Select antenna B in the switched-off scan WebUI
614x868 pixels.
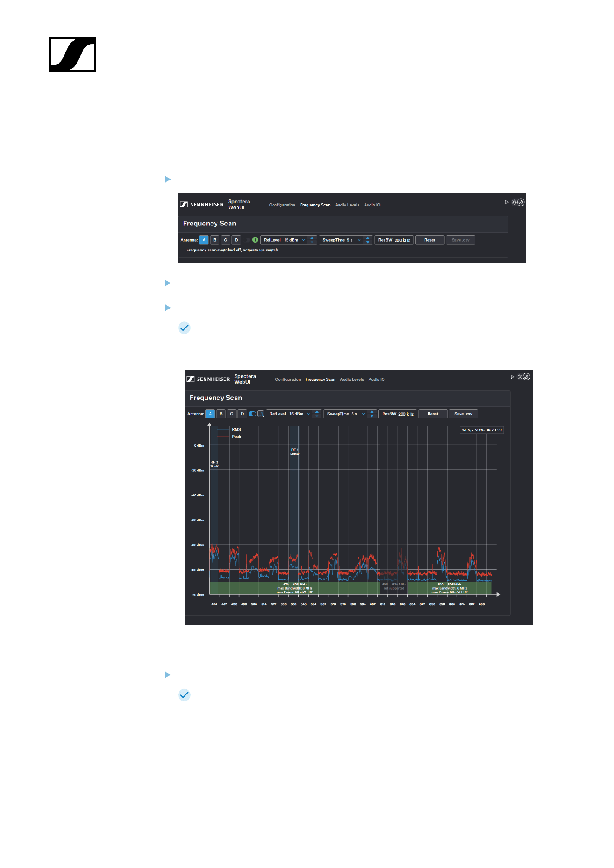pos(215,240)
